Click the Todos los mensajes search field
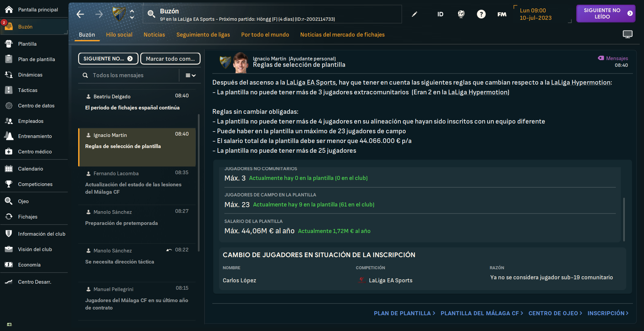The height and width of the screenshot is (331, 644). 129,76
